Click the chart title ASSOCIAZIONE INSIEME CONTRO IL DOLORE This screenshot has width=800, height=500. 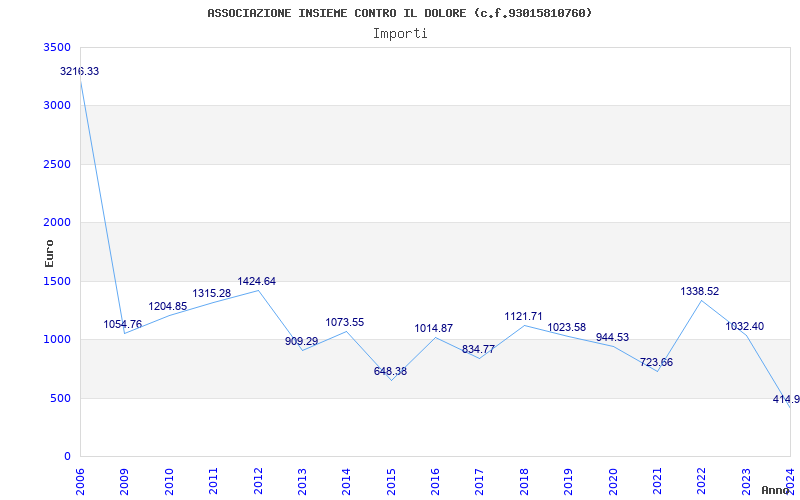point(400,13)
